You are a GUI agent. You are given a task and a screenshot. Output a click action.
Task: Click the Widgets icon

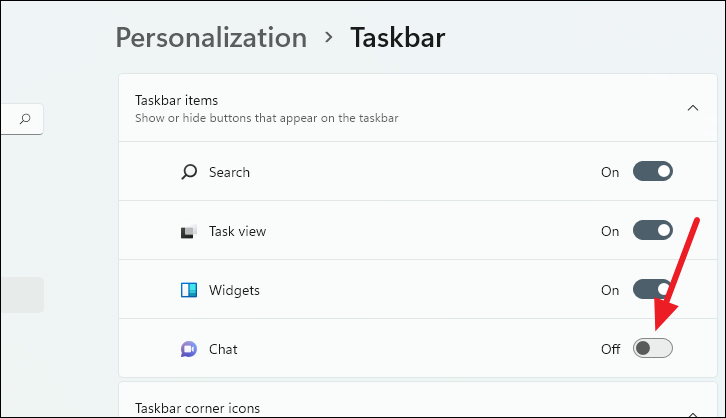(x=188, y=290)
